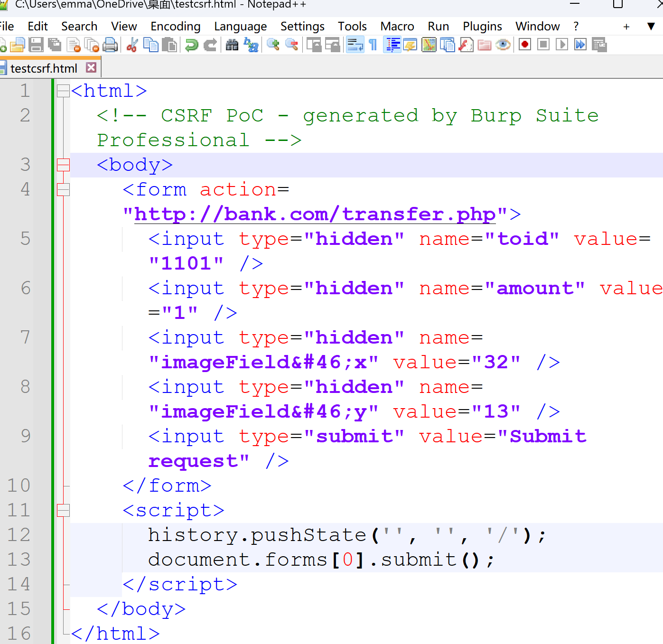Save the recorded macro icon
Image resolution: width=663 pixels, height=644 pixels.
pos(599,45)
